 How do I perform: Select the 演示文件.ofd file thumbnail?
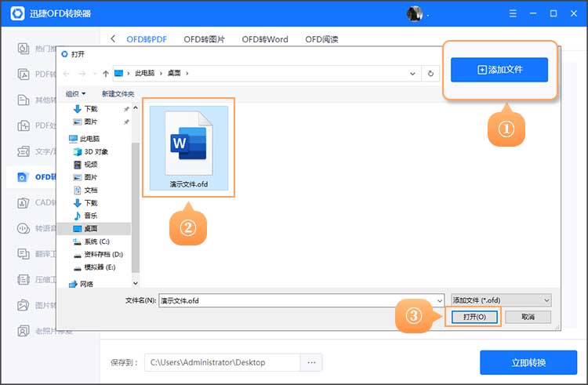[x=189, y=147]
